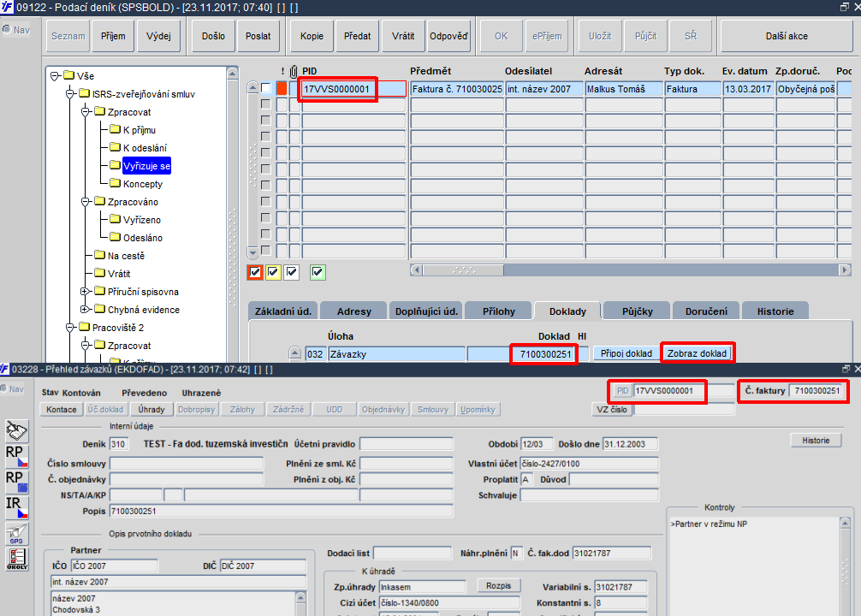Open the IR Czech-flag icon
Screen dimensions: 861x616
click(16, 507)
